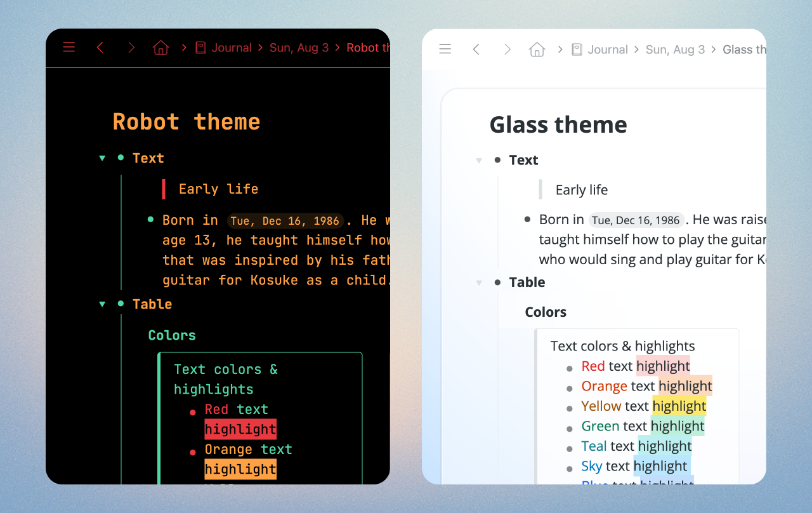Screen dimensions: 812x513
Task: Collapse the Text section in Glass theme
Action: pos(478,160)
